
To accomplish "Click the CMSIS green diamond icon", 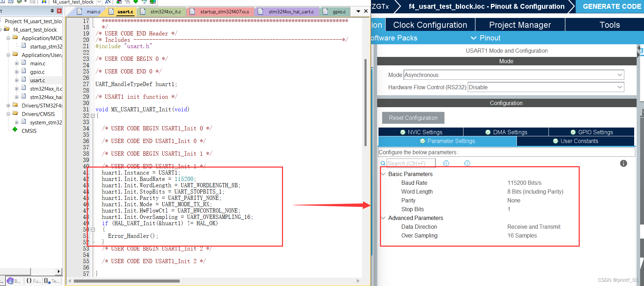I will pos(15,130).
